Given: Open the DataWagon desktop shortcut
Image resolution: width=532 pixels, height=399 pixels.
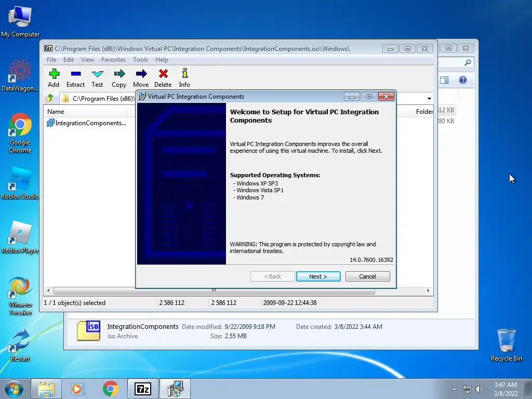Looking at the screenshot, I should click(x=20, y=75).
